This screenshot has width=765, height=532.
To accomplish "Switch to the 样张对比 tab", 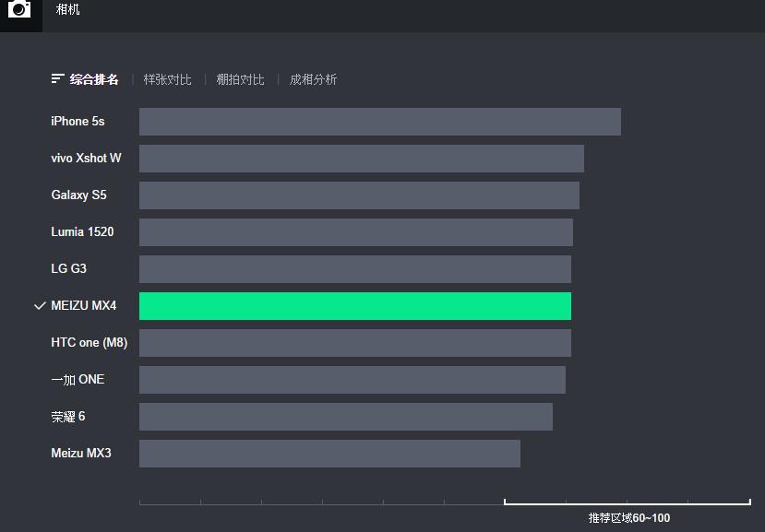I will pos(167,79).
